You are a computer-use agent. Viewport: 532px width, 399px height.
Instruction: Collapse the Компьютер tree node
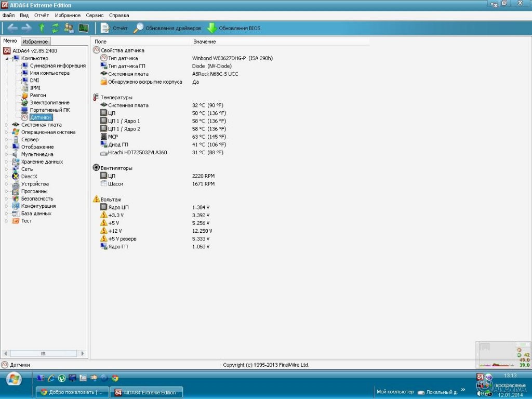[7, 58]
